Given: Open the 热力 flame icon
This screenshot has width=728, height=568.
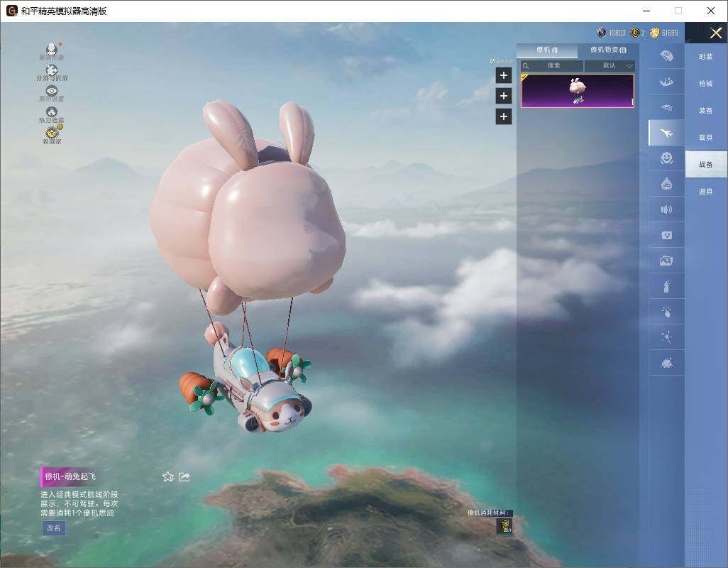Looking at the screenshot, I should click(52, 111).
